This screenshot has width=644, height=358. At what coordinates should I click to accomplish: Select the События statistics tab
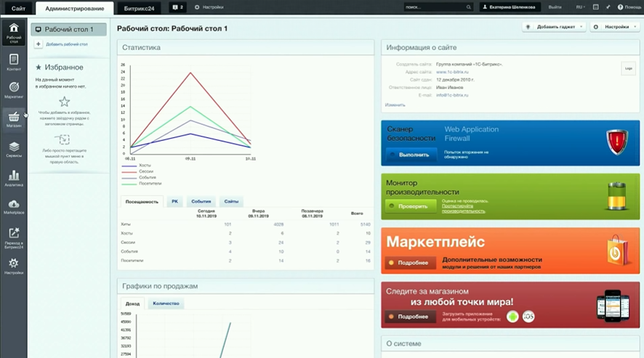pyautogui.click(x=201, y=201)
